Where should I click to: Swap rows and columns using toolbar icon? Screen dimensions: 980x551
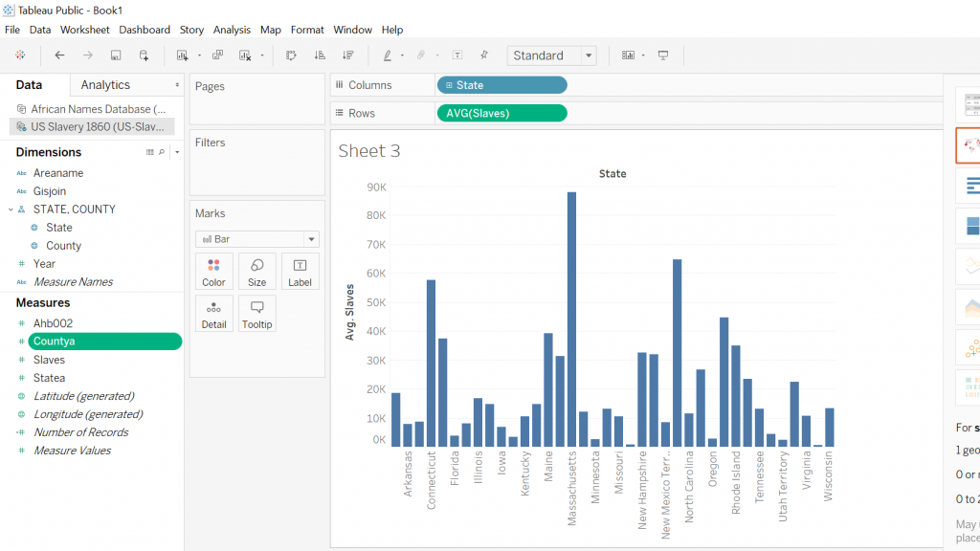click(291, 55)
